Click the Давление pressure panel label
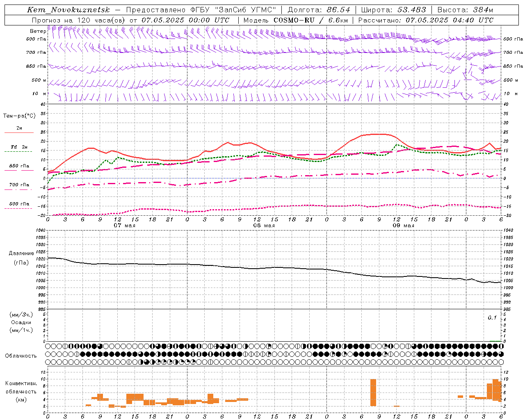Viewport: 525px width, 420px height. tap(21, 253)
